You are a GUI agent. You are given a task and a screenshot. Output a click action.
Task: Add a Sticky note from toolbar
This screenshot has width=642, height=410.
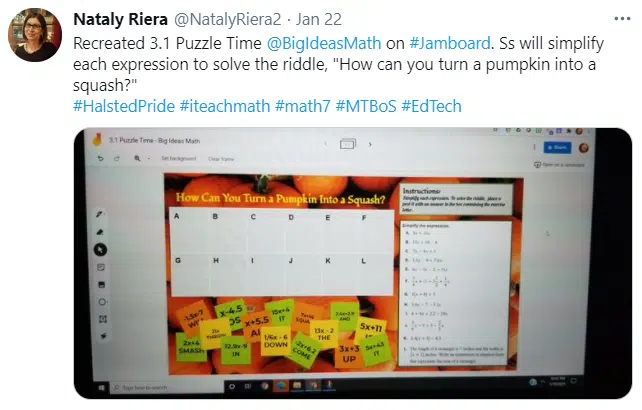tap(101, 267)
